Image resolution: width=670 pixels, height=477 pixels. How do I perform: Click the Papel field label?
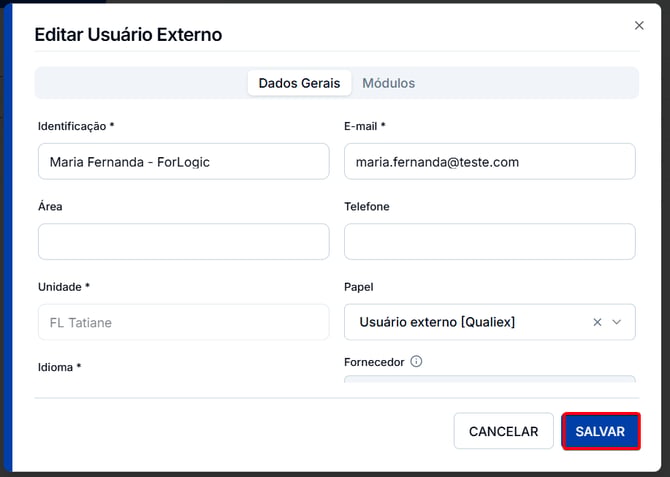(x=359, y=287)
